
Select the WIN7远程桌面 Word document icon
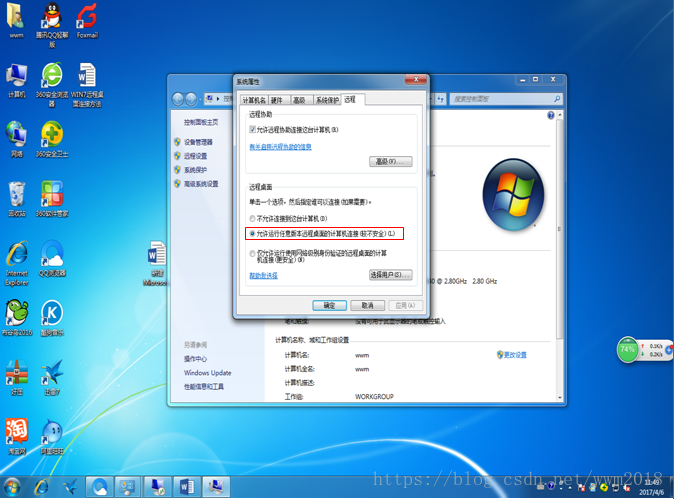point(87,84)
